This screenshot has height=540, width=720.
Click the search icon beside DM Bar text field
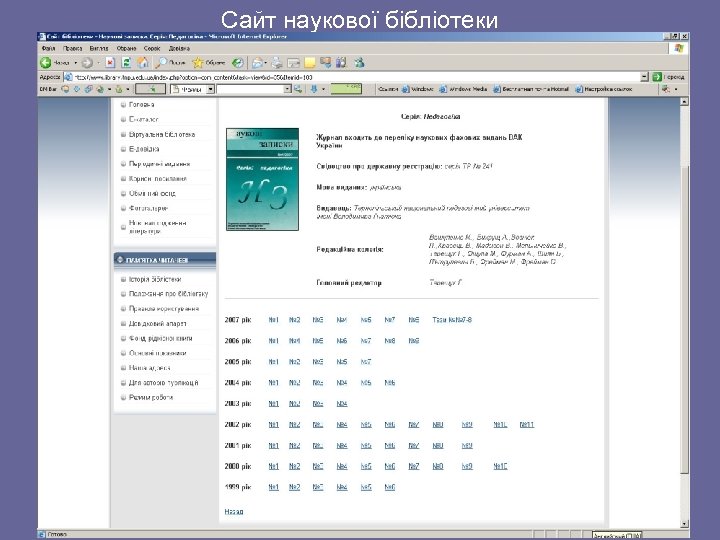pos(298,89)
